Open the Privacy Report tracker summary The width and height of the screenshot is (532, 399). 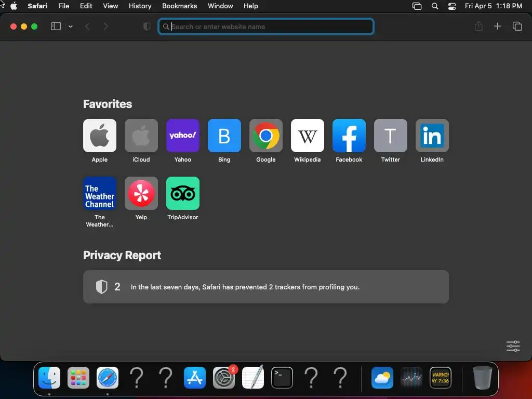265,287
